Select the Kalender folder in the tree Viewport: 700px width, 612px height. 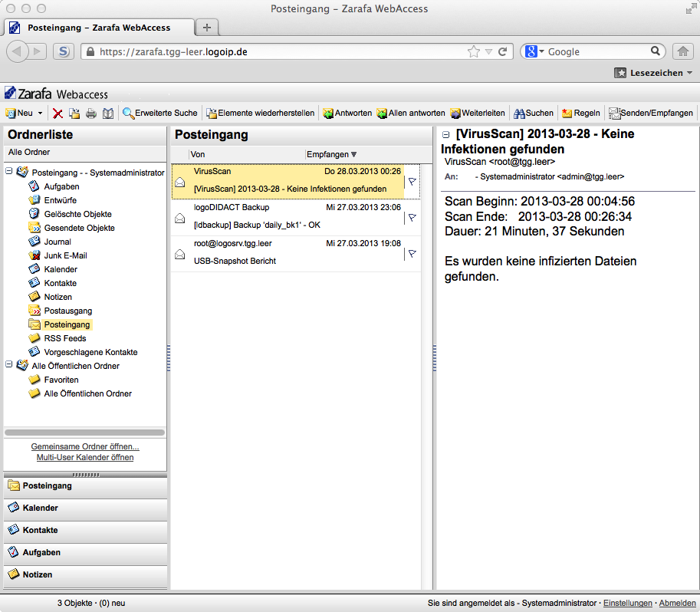[x=61, y=270]
